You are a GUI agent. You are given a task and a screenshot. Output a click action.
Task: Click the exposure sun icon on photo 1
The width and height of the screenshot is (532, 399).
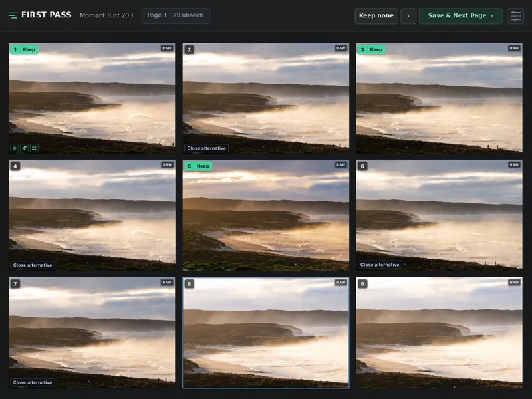[14, 148]
